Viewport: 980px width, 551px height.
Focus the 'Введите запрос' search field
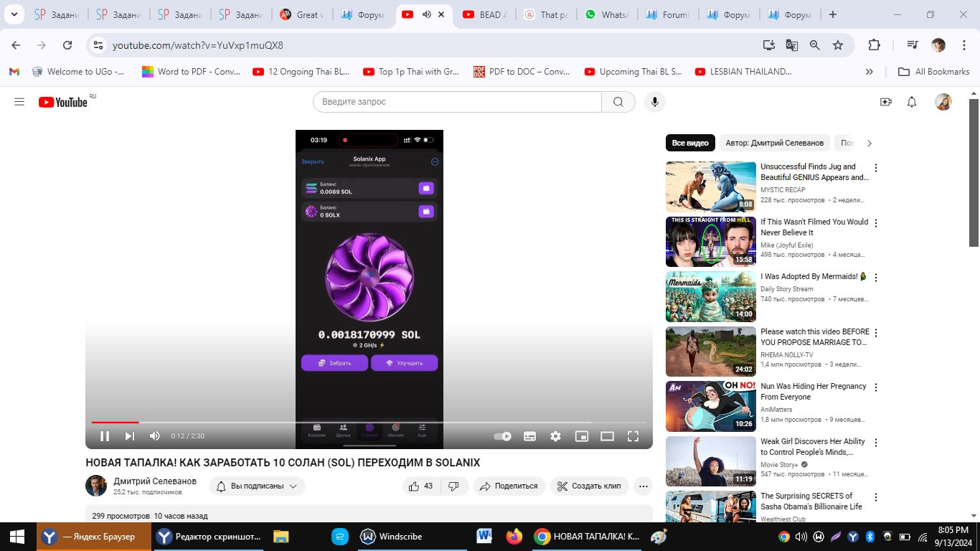(457, 102)
